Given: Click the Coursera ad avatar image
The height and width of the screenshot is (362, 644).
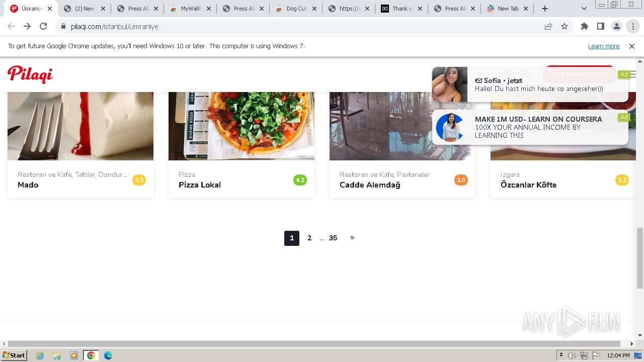Looking at the screenshot, I should point(450,127).
